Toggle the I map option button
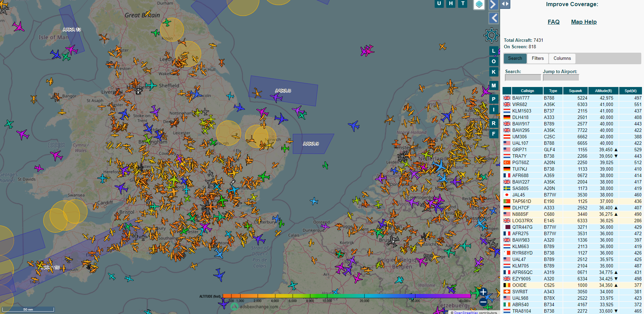This screenshot has width=644, height=314. 494,109
